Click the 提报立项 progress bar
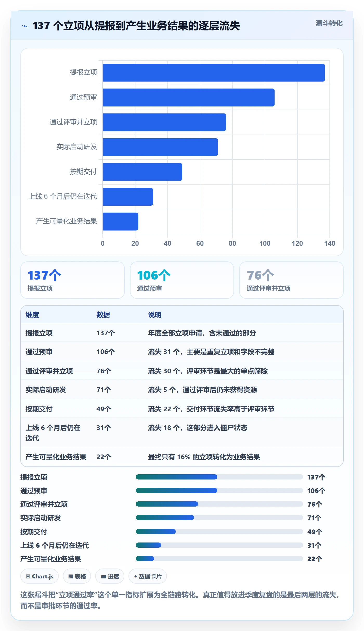This screenshot has width=364, height=631. coord(219,477)
